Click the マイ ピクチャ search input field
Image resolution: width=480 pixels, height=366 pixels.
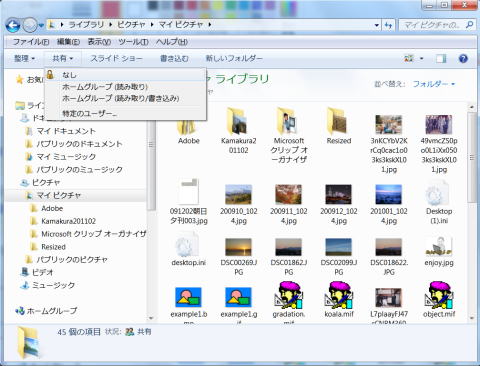tap(432, 25)
